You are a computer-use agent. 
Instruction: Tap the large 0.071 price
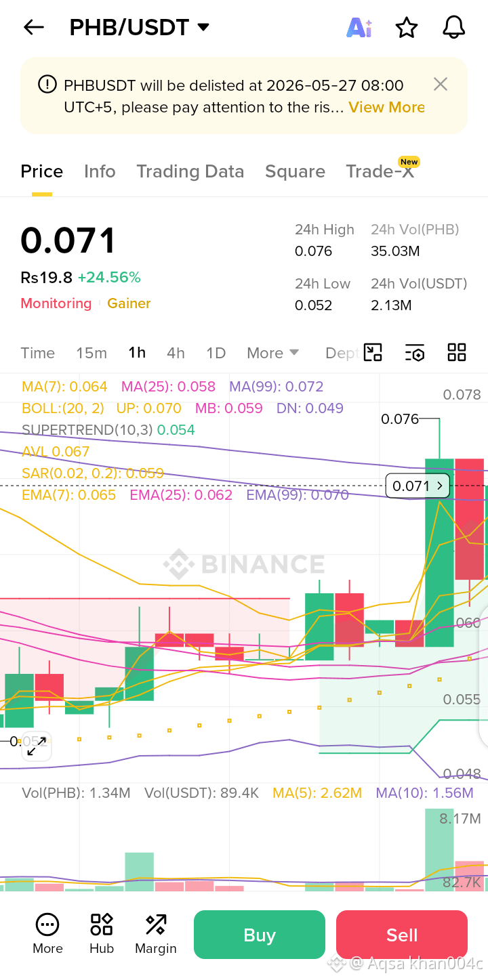tap(68, 240)
